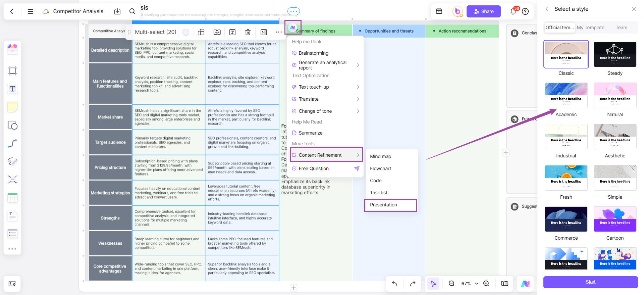Click the delete trash icon in multi-select toolbar
This screenshot has height=295, width=644.
248,32
